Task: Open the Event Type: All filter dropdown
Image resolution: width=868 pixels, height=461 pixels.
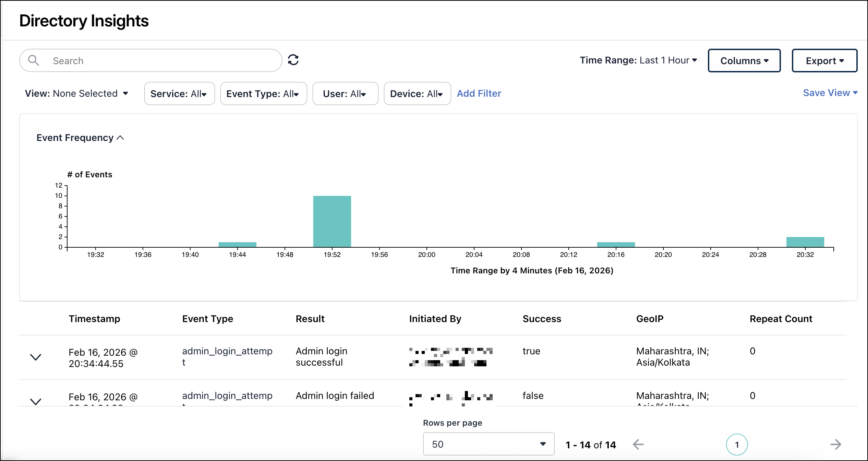Action: 263,93
